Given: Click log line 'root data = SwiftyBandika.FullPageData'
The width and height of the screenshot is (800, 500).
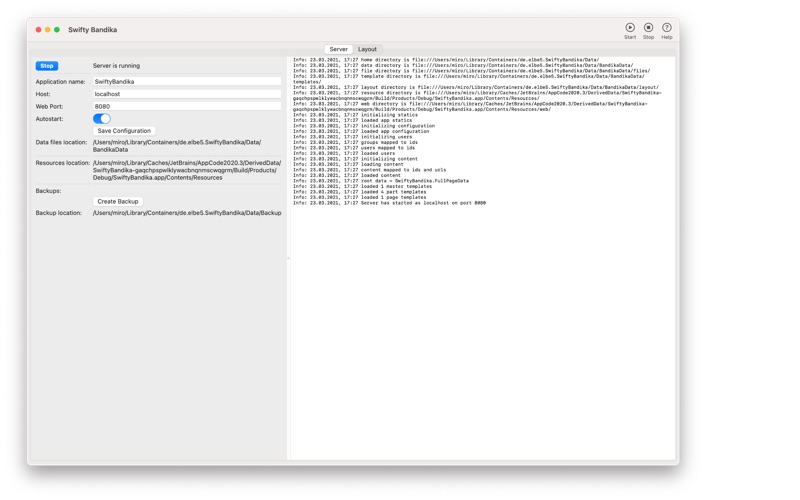Looking at the screenshot, I should tap(381, 181).
